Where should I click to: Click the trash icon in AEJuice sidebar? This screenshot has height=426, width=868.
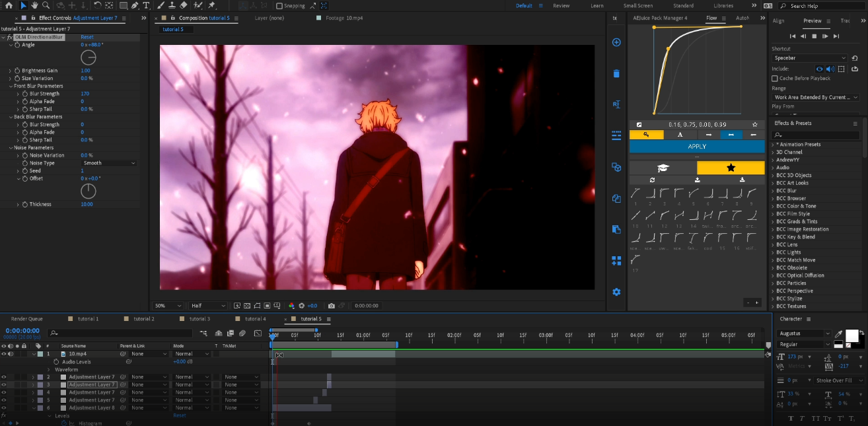pyautogui.click(x=616, y=73)
